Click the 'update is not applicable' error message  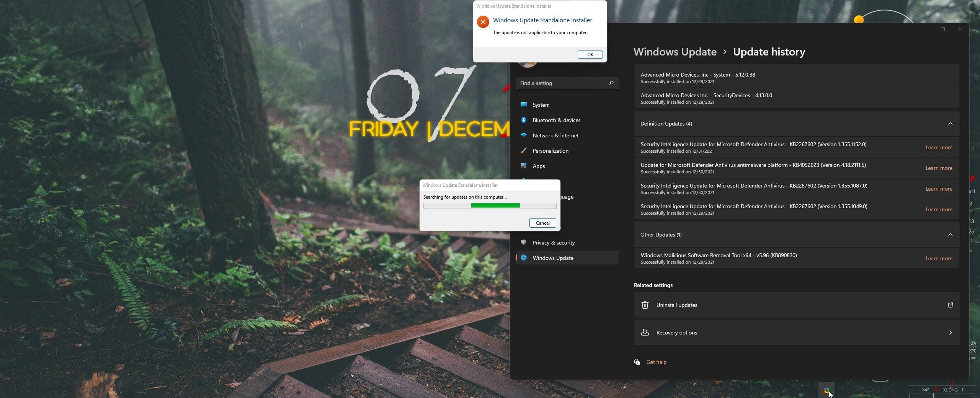coord(540,33)
